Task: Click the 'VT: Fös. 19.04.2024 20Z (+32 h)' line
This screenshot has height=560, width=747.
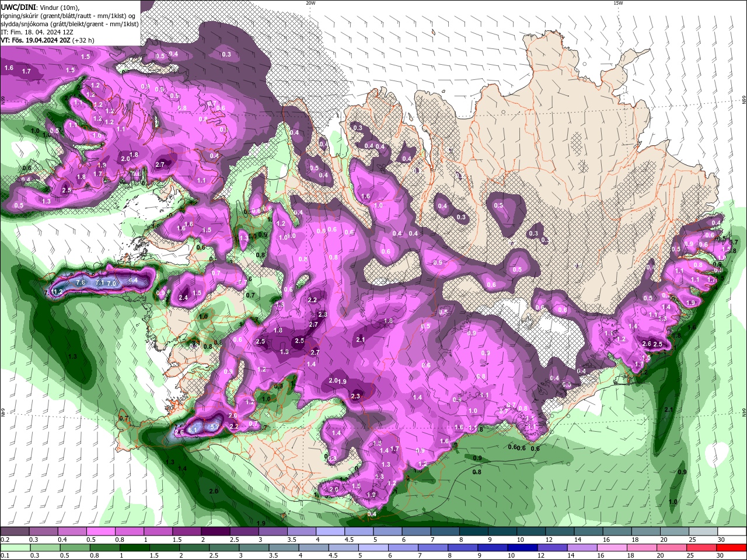Action: click(48, 40)
